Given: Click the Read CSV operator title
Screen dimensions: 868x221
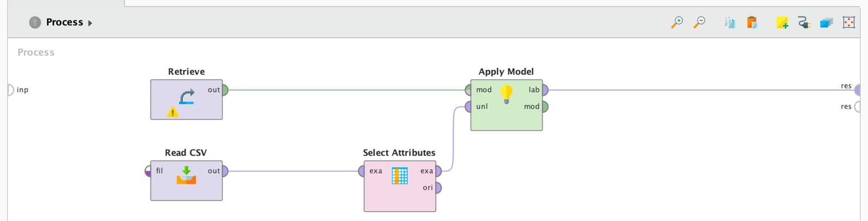Looking at the screenshot, I should click(186, 153).
